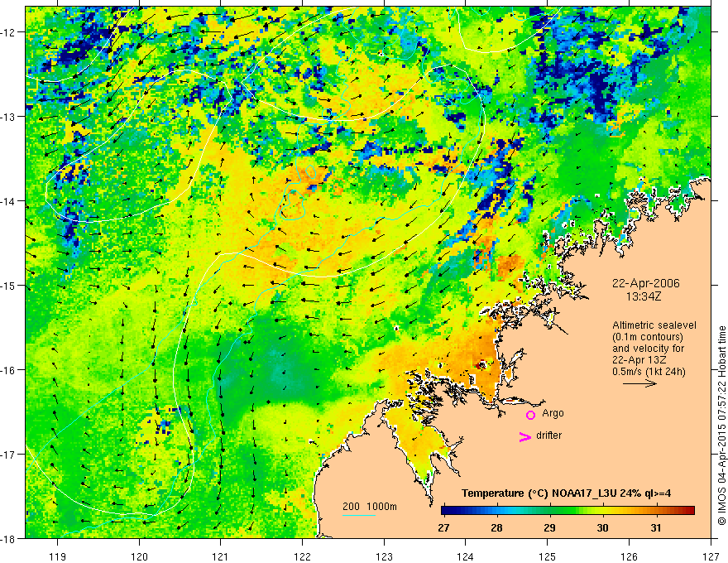Click the longitude label 120
The image size is (728, 563).
(139, 556)
